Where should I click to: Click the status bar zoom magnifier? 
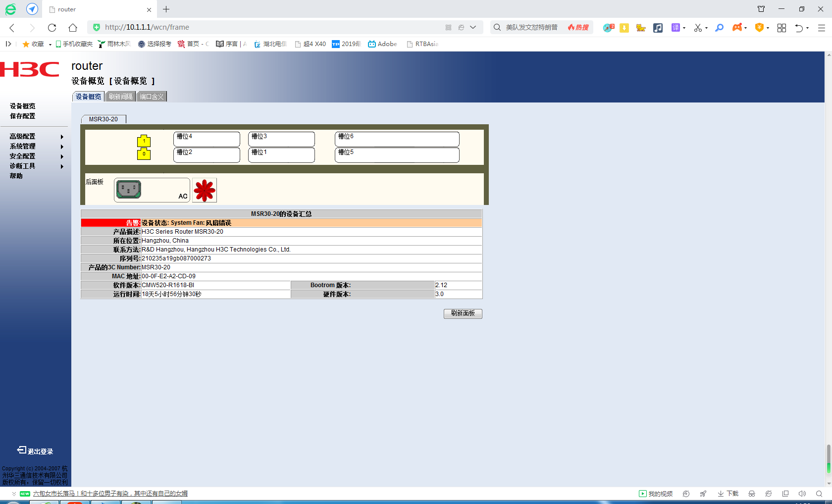tap(819, 494)
